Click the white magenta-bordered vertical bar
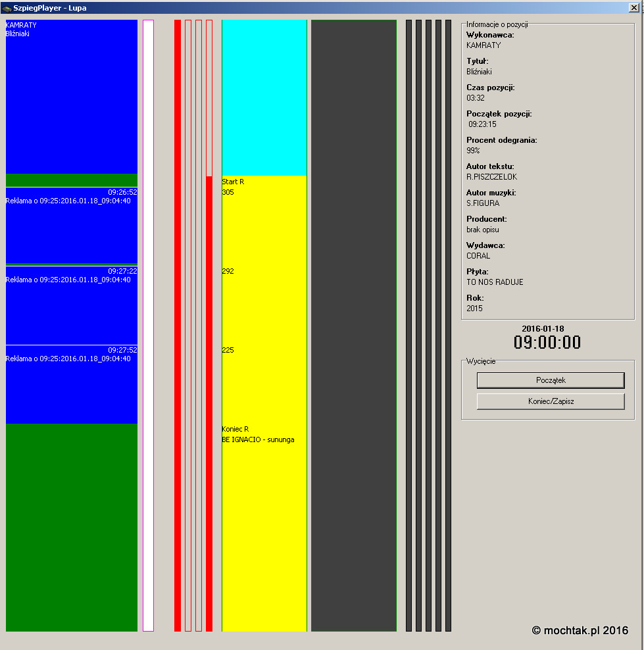The width and height of the screenshot is (644, 650). (149, 326)
